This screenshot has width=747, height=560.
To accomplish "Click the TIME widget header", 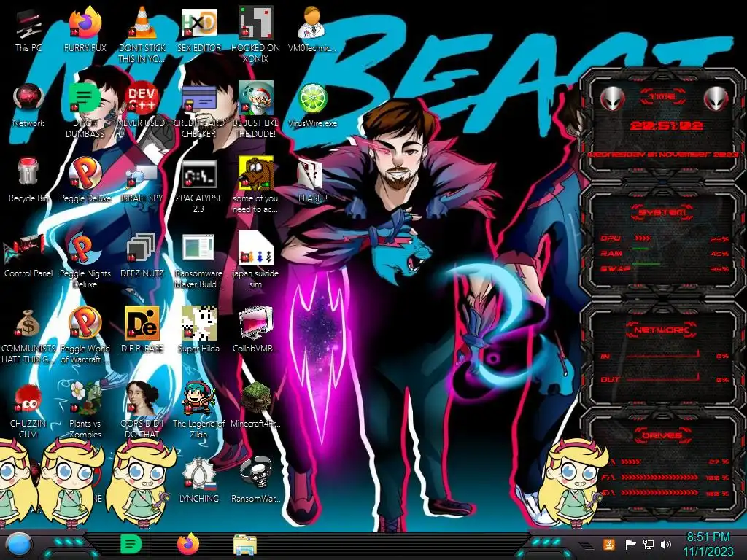I will [662, 97].
